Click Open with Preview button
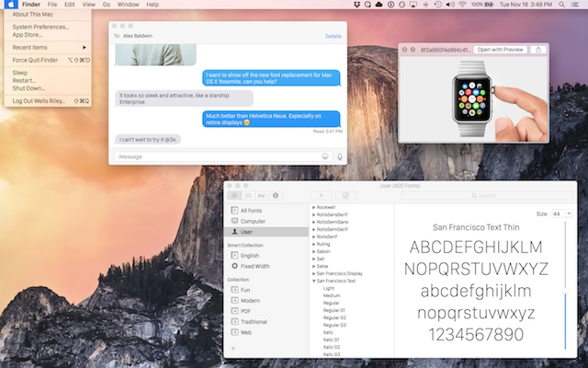 (500, 50)
